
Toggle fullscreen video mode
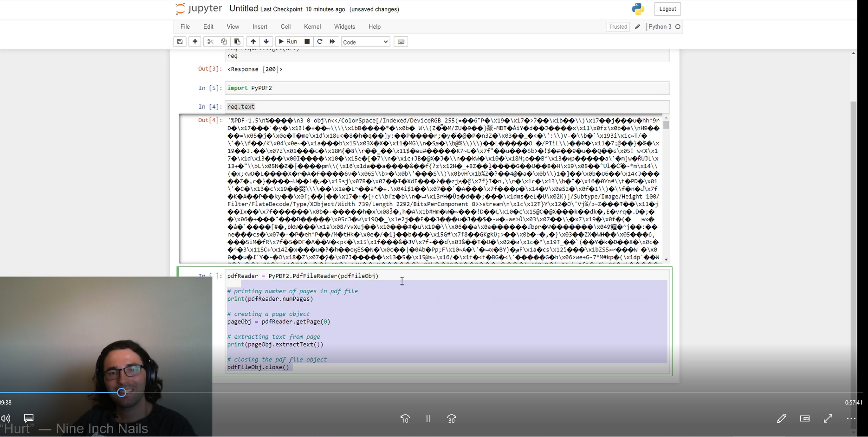(x=828, y=419)
